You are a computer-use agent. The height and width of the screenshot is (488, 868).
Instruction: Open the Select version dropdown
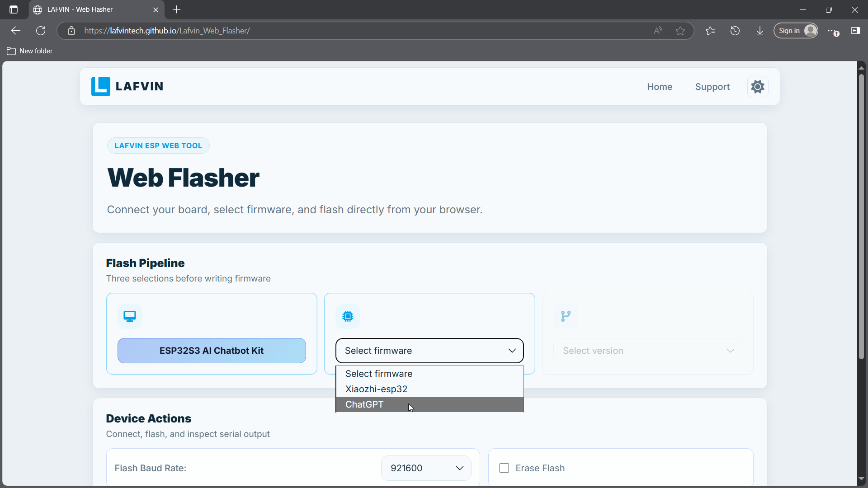point(648,351)
